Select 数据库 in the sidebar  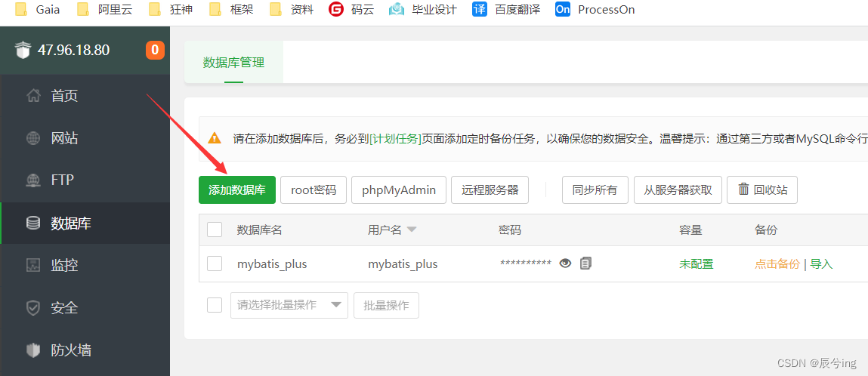coord(85,223)
